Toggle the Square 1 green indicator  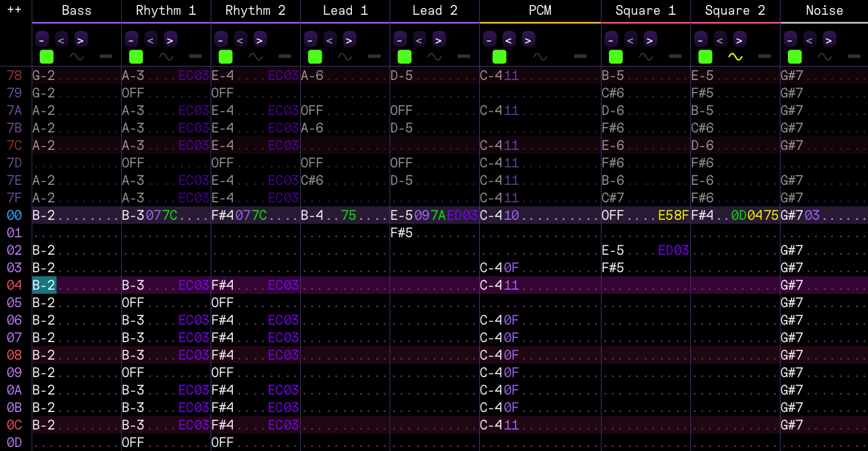(616, 56)
